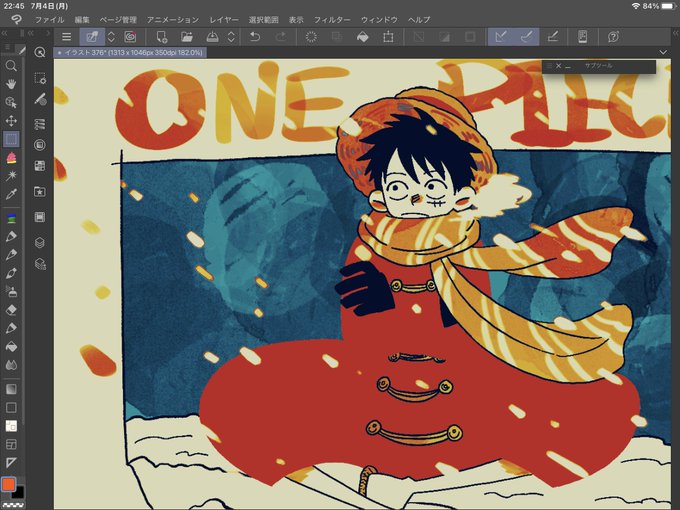
Task: Toggle the touch gesture edit mode button
Action: click(x=92, y=37)
